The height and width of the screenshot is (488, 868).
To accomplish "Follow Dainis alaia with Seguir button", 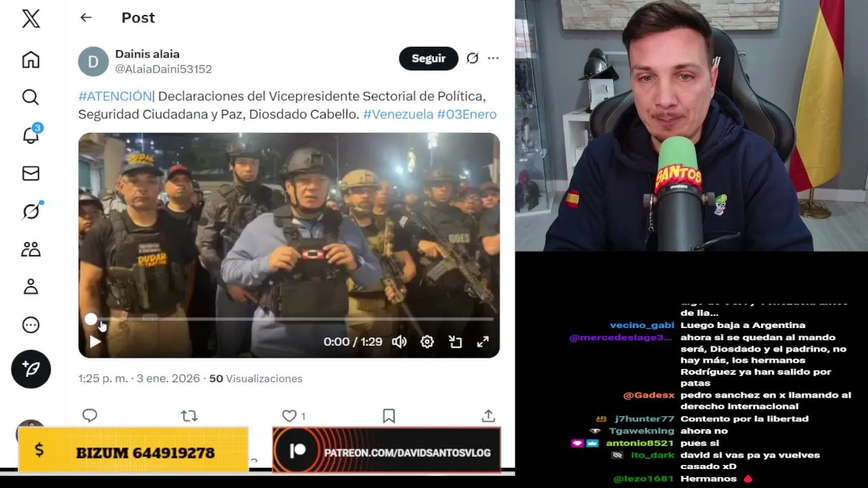I will click(x=429, y=58).
